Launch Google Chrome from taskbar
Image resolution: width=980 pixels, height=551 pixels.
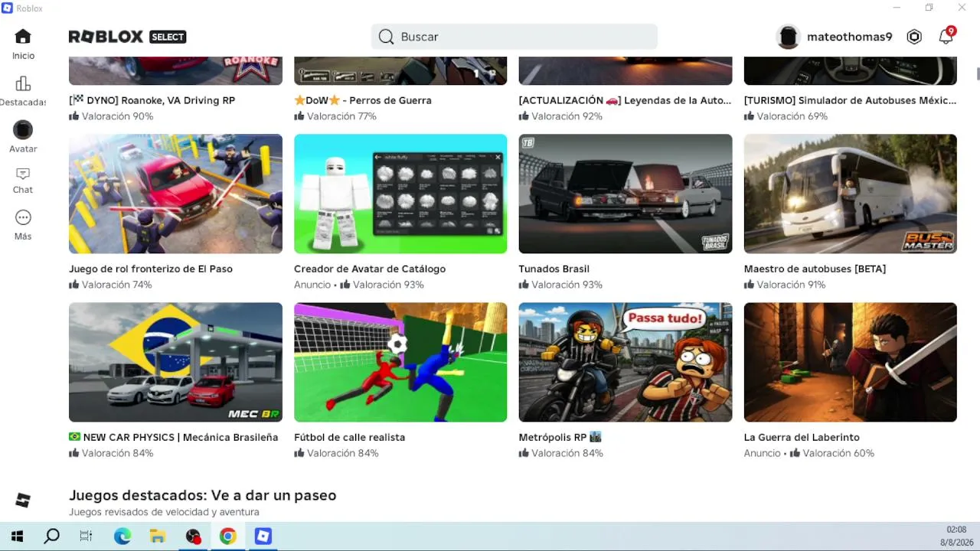(227, 536)
